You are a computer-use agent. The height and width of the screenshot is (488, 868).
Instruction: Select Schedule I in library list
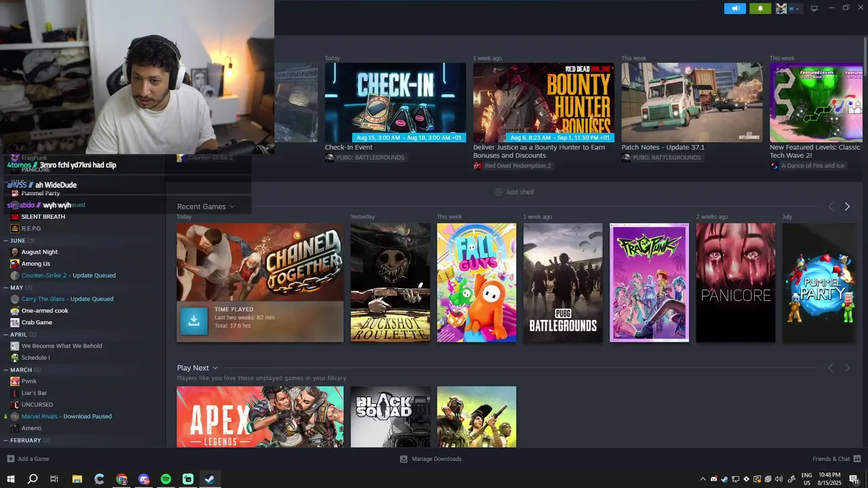coord(35,358)
